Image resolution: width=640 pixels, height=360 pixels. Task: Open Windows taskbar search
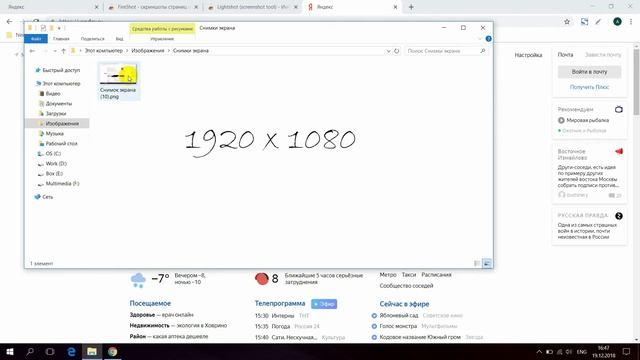[x=30, y=351]
